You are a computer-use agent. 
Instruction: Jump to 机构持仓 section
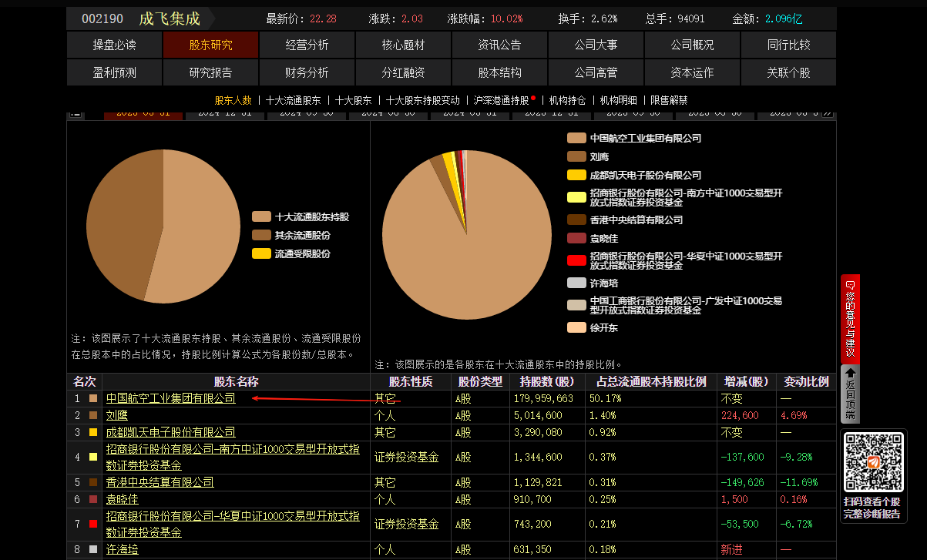pos(567,100)
